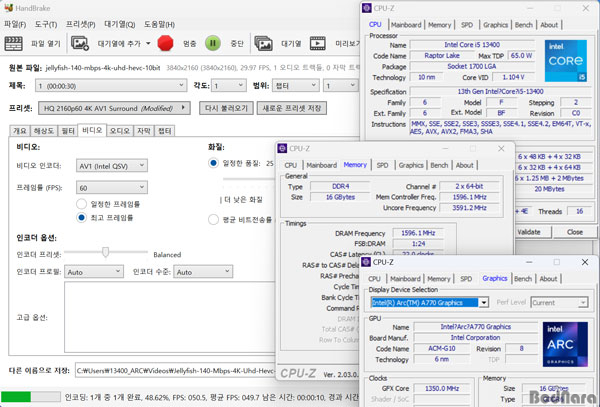Click the preview filmstrip play icon

click(x=318, y=44)
